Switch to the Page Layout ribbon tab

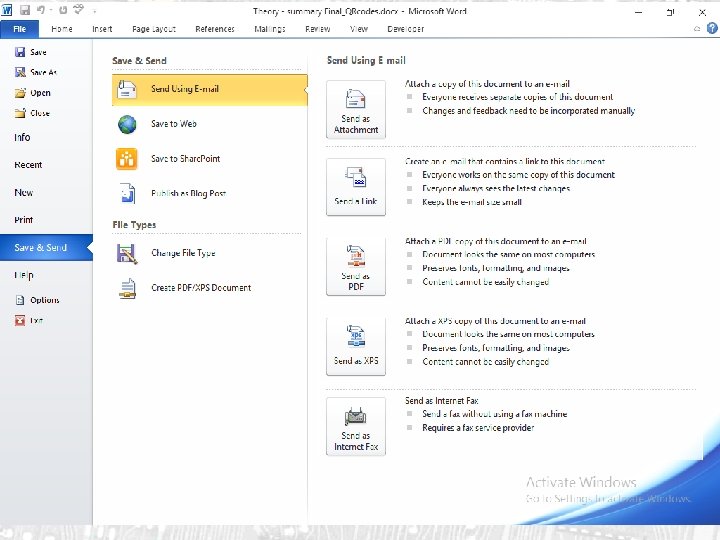[x=154, y=29]
